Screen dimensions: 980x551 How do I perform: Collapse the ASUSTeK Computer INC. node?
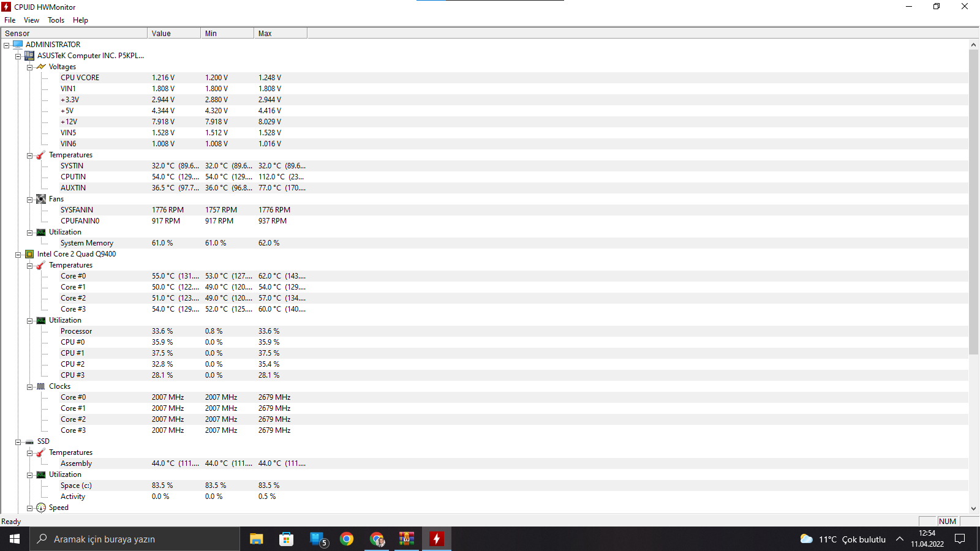18,56
